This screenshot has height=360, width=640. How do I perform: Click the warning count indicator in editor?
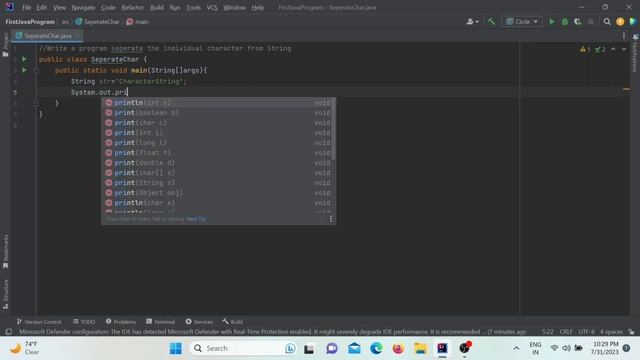click(x=585, y=49)
